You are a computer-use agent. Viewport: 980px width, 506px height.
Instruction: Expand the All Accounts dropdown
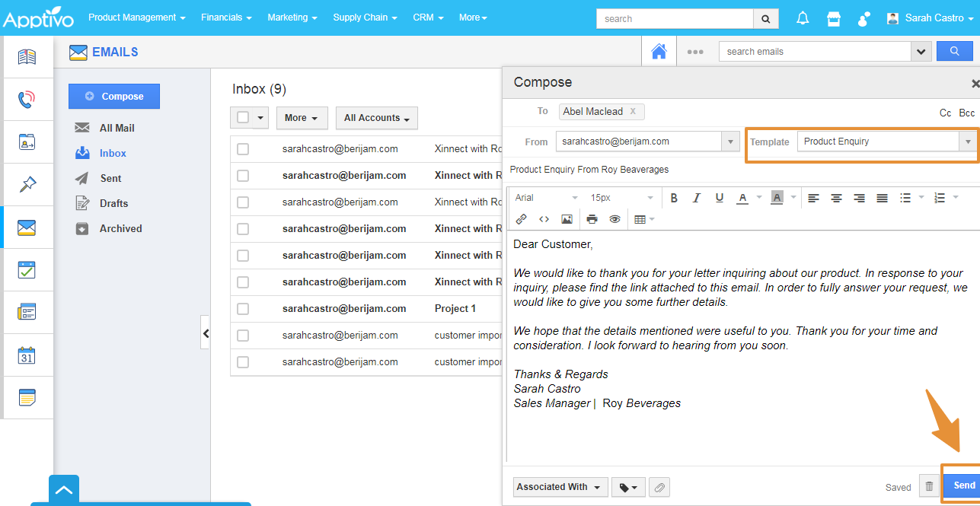click(x=376, y=118)
